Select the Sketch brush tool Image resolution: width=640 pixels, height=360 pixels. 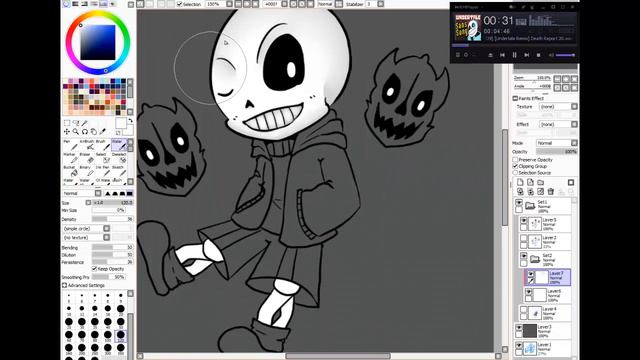(x=119, y=171)
